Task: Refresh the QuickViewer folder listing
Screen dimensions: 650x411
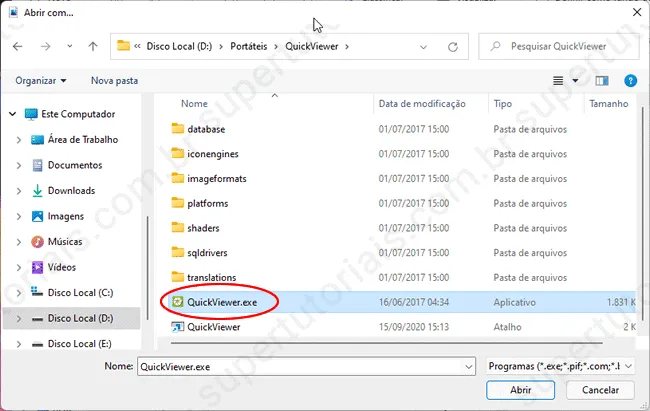Action: coord(453,47)
